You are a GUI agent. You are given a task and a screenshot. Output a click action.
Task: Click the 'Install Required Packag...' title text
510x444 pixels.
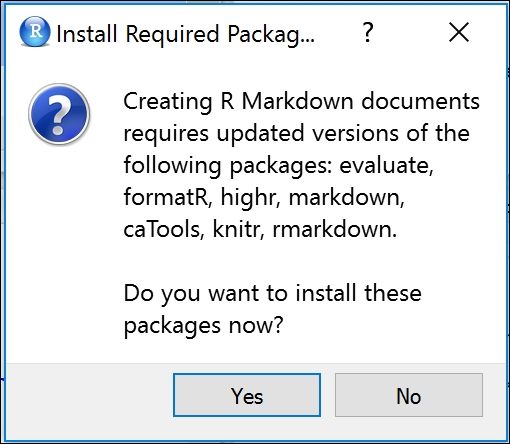186,34
